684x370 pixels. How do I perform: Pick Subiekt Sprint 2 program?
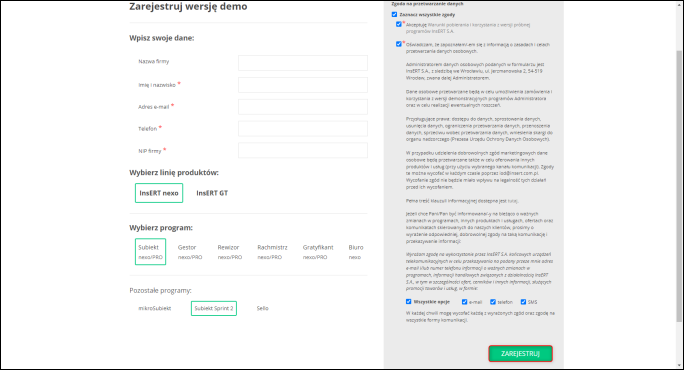tap(214, 308)
